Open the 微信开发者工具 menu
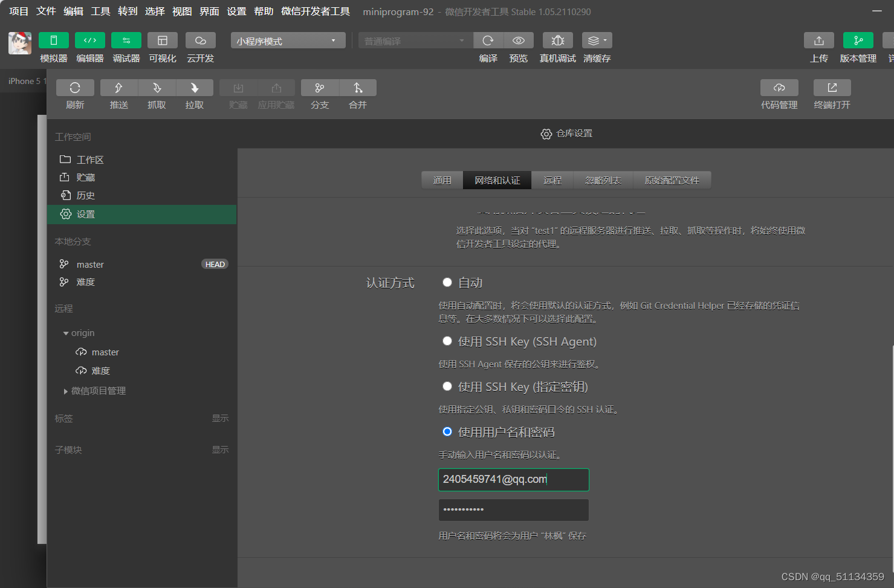894x588 pixels. tap(316, 11)
